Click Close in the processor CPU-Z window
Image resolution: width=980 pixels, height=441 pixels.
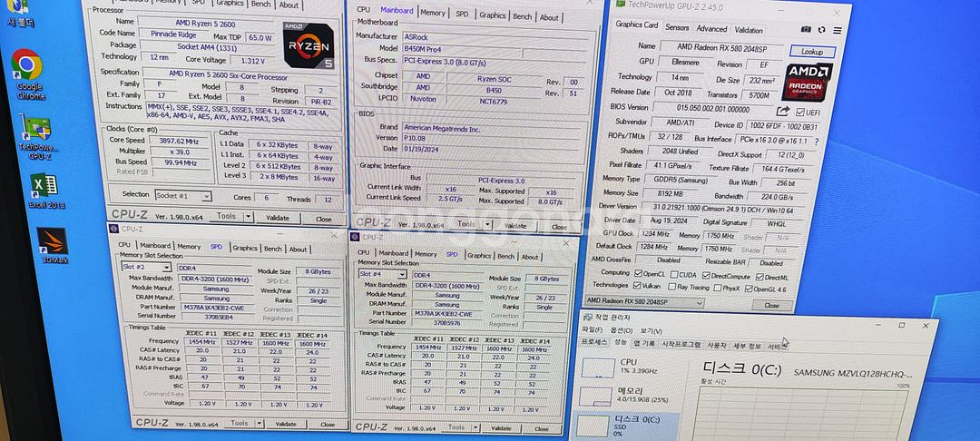tap(323, 220)
